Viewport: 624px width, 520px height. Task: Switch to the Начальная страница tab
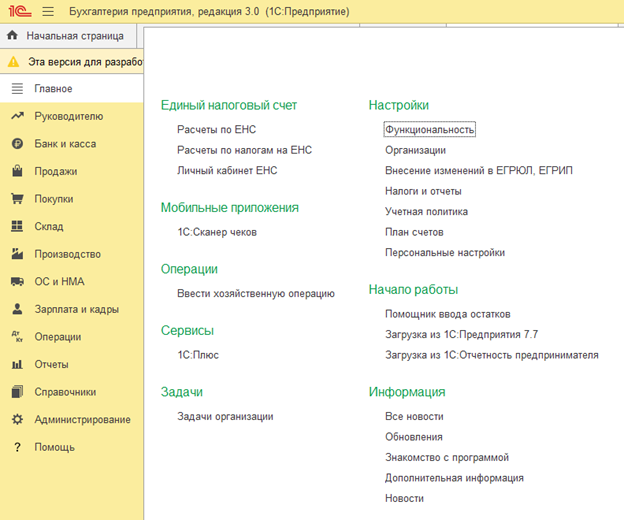68,36
